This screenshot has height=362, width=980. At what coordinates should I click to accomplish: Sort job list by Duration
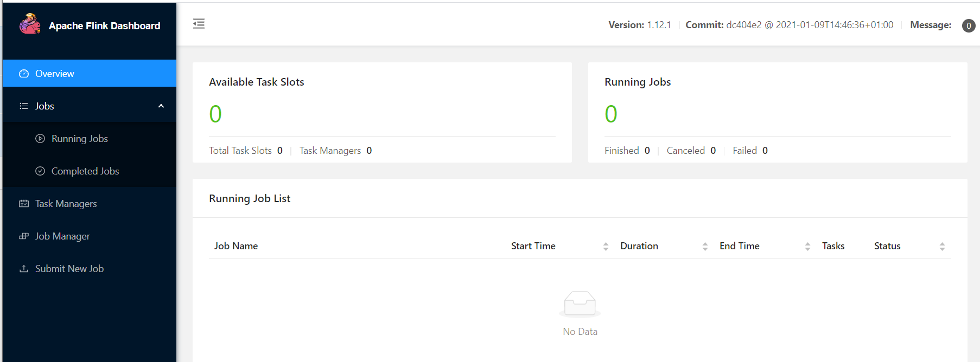point(705,247)
